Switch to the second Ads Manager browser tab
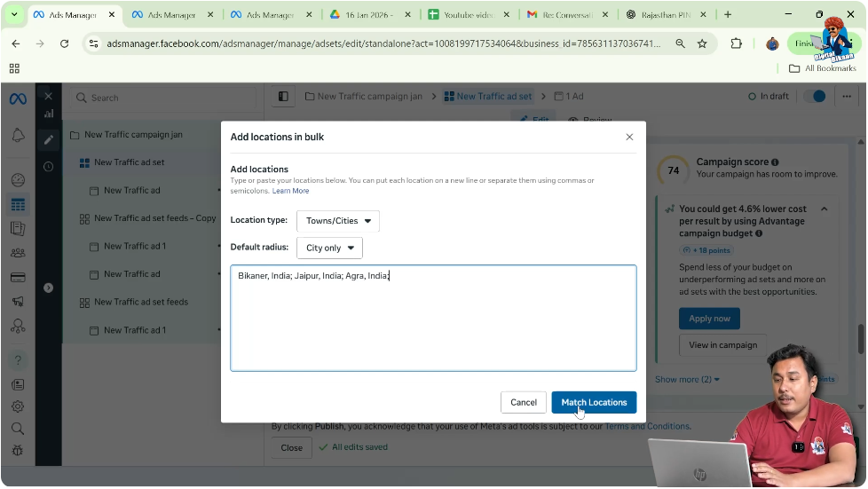Viewport: 868px width, 489px height. pos(172,15)
